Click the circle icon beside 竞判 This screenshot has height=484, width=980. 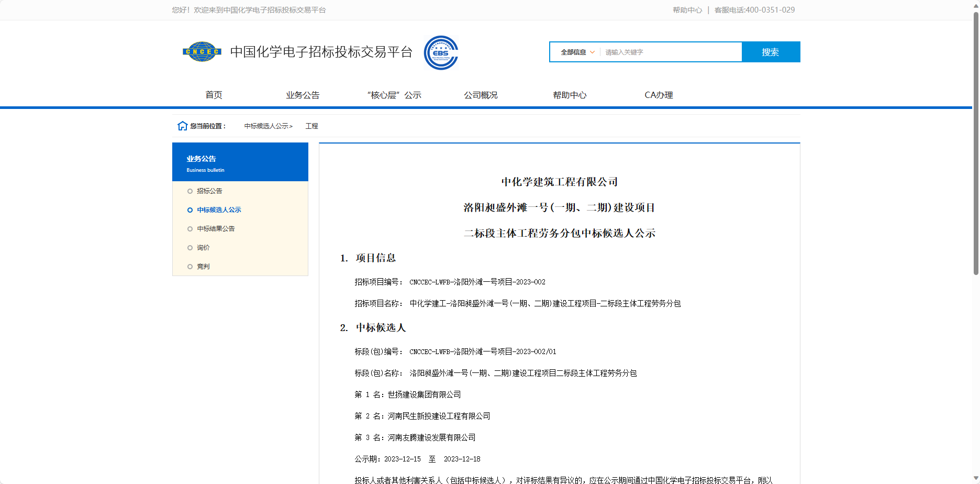190,266
